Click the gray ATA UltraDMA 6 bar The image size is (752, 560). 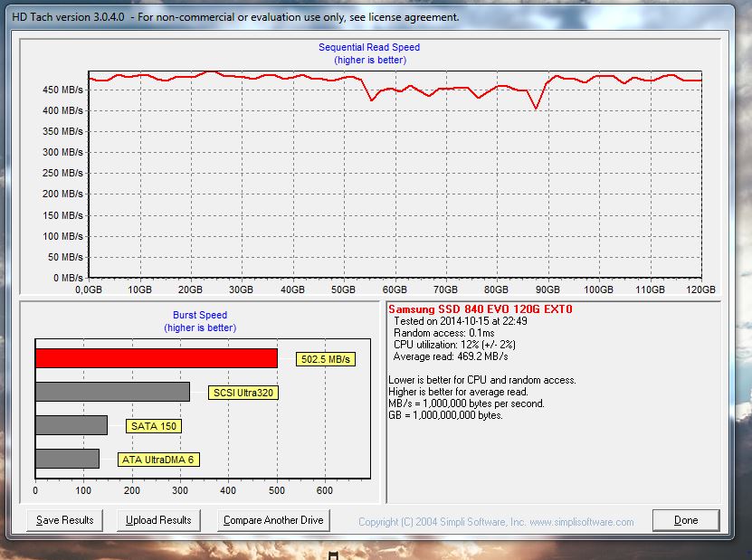(67, 459)
